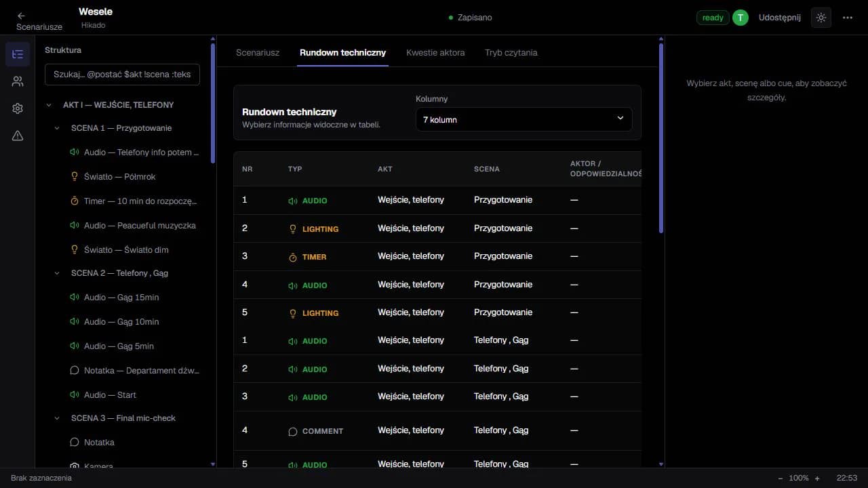Collapse SCENA 1 — Przygotowanie
This screenshot has height=488, width=868.
(x=57, y=128)
